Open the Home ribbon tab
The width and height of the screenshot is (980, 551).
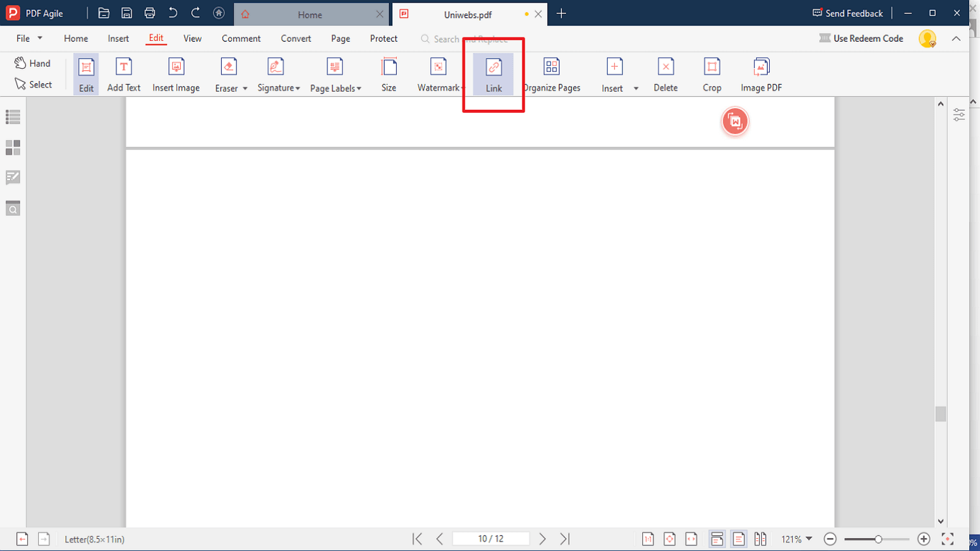76,38
